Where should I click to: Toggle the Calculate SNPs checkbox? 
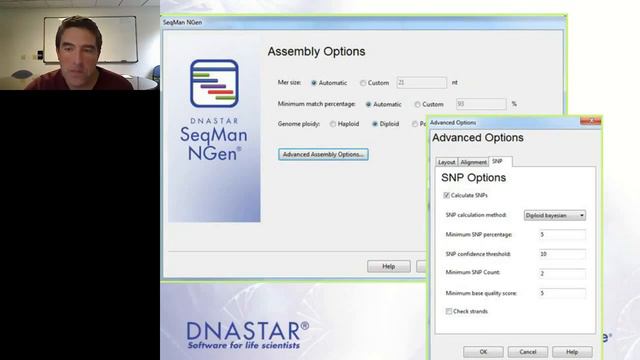447,196
